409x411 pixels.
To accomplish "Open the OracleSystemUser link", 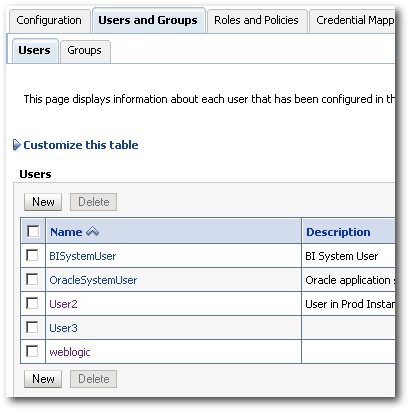I will point(93,280).
